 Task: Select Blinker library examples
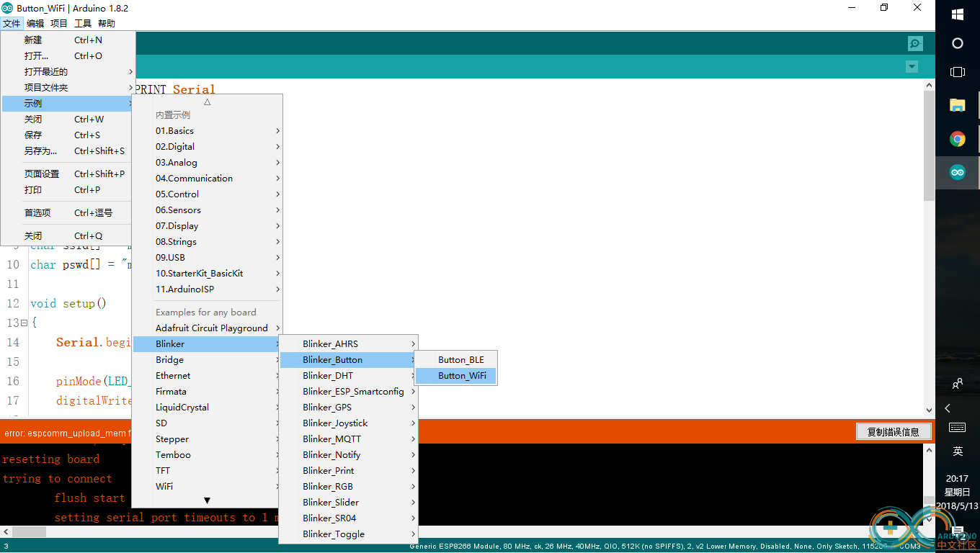(207, 344)
